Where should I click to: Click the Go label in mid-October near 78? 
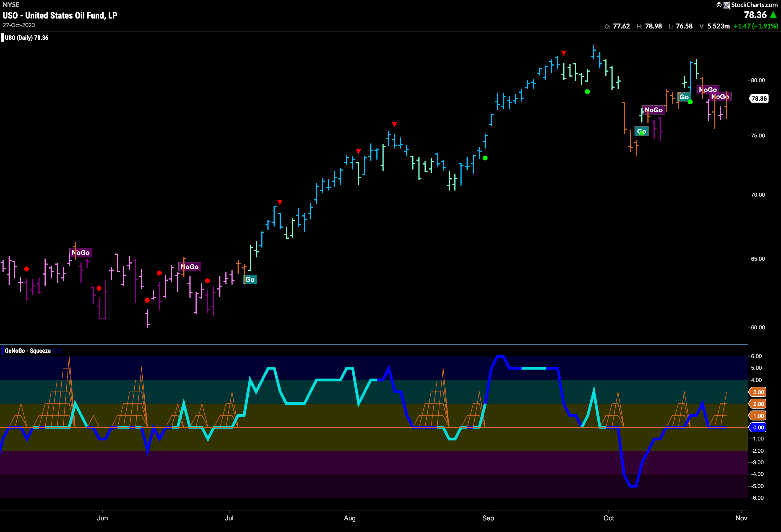click(x=684, y=97)
